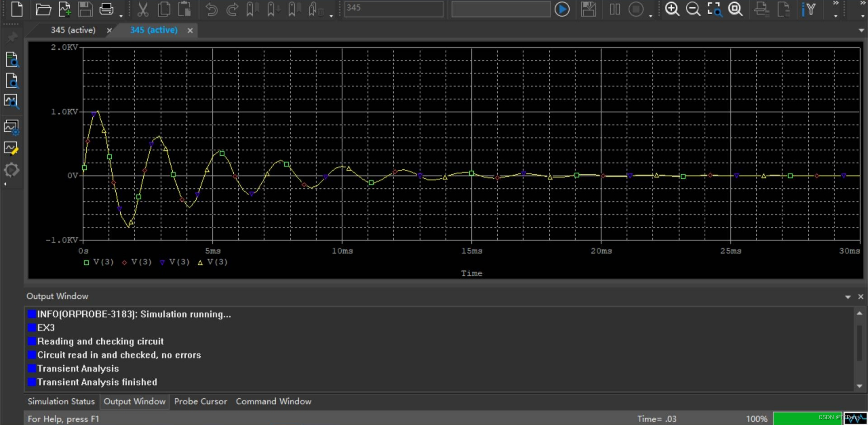Click the pin icon in the left sidebar
Screen dimensions: 868x425
pos(12,37)
